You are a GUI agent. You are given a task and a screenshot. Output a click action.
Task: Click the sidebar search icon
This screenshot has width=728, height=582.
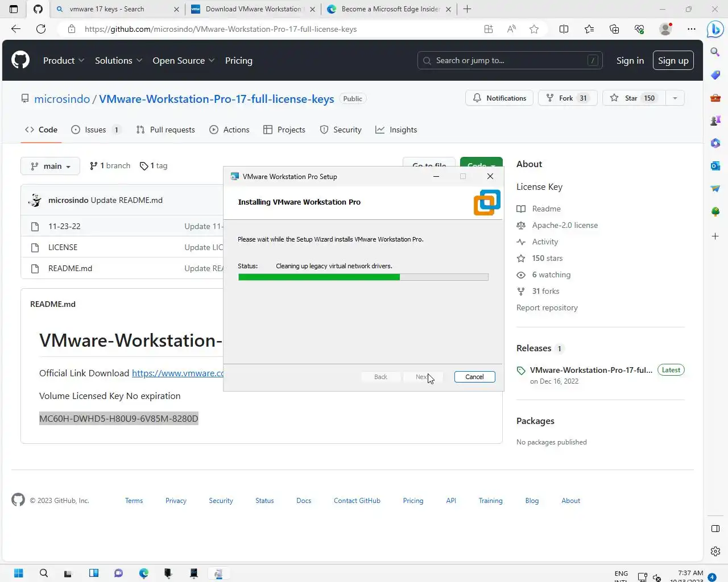pyautogui.click(x=715, y=52)
